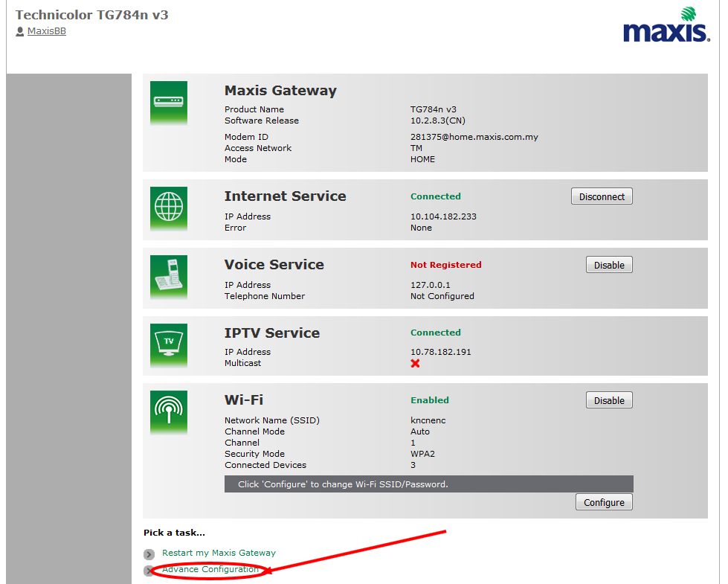Open Wi-Fi Configure settings
Screen dimensions: 728x584
604,502
